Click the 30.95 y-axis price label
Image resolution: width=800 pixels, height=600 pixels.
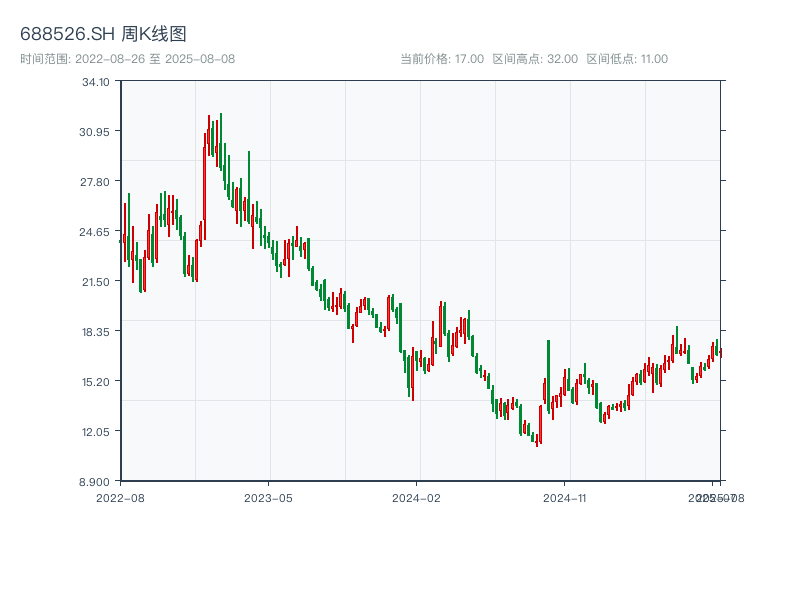[96, 132]
